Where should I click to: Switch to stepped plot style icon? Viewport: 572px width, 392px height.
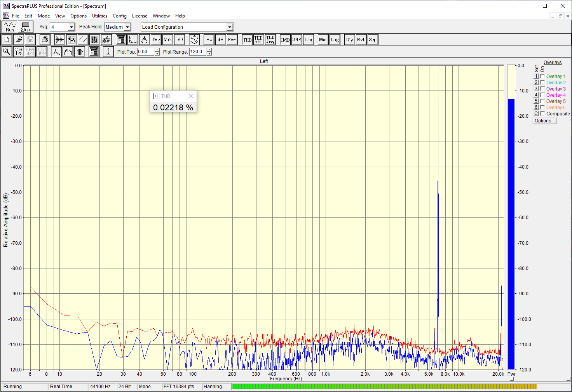tap(68, 52)
